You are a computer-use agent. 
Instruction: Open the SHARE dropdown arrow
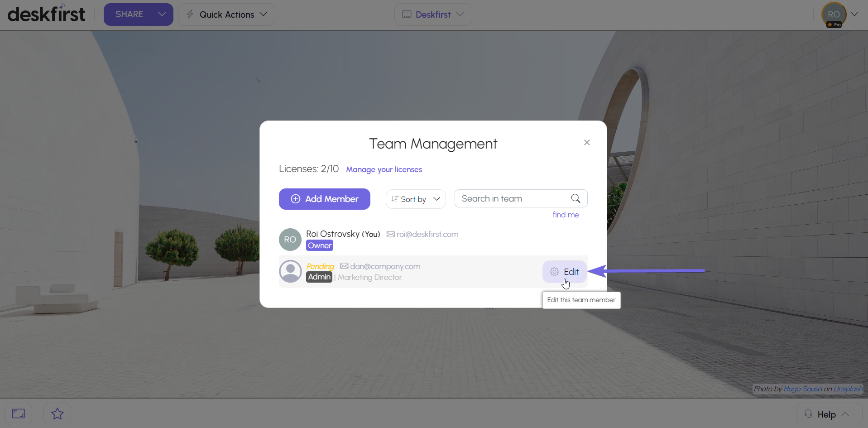[162, 14]
